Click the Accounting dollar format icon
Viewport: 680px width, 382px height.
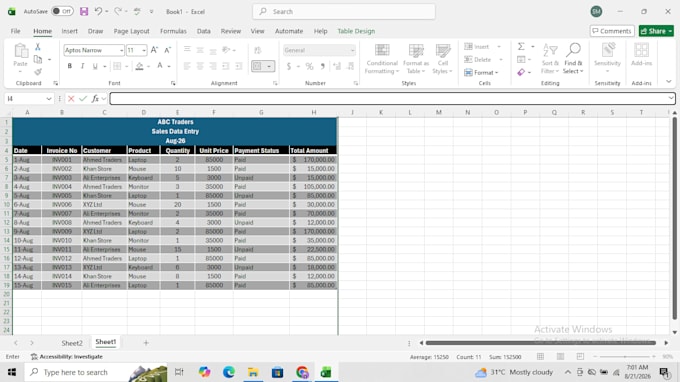coord(289,66)
